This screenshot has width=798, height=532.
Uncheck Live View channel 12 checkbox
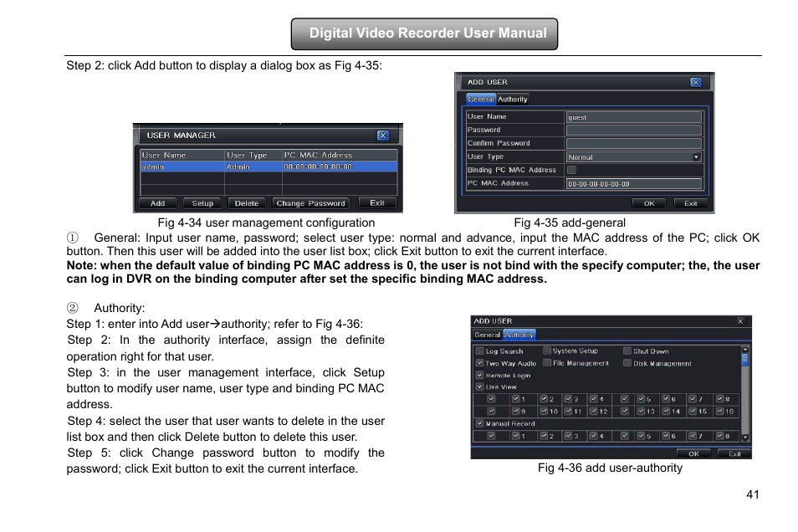(594, 412)
